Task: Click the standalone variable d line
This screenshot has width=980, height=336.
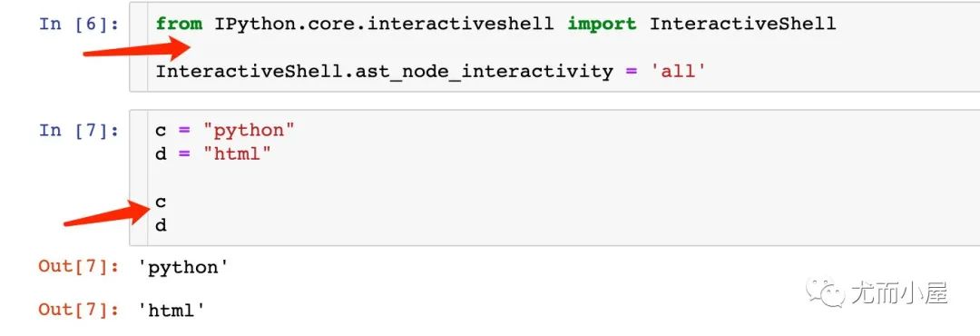Action: click(161, 224)
